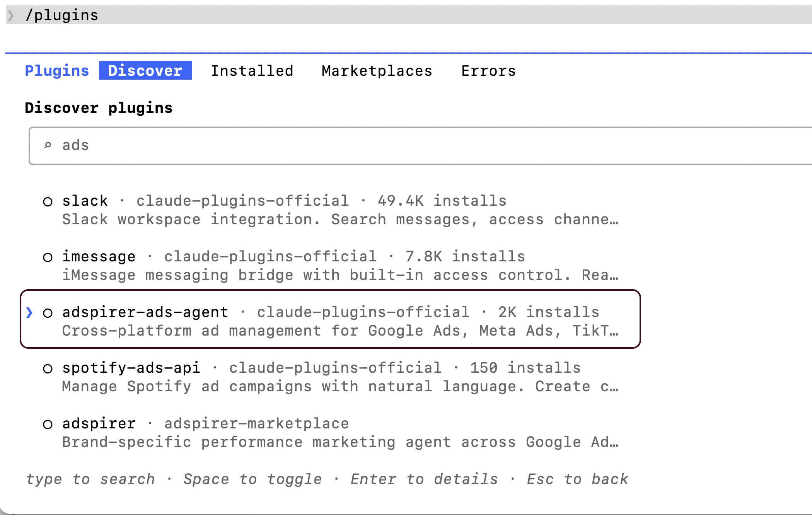This screenshot has height=515, width=812.
Task: Click the 'Discover plugins' heading
Action: pos(99,108)
